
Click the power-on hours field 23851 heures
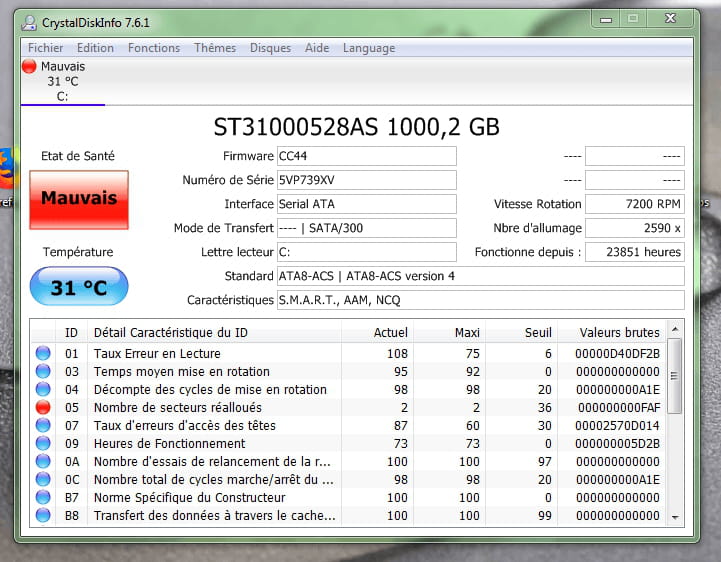click(635, 252)
